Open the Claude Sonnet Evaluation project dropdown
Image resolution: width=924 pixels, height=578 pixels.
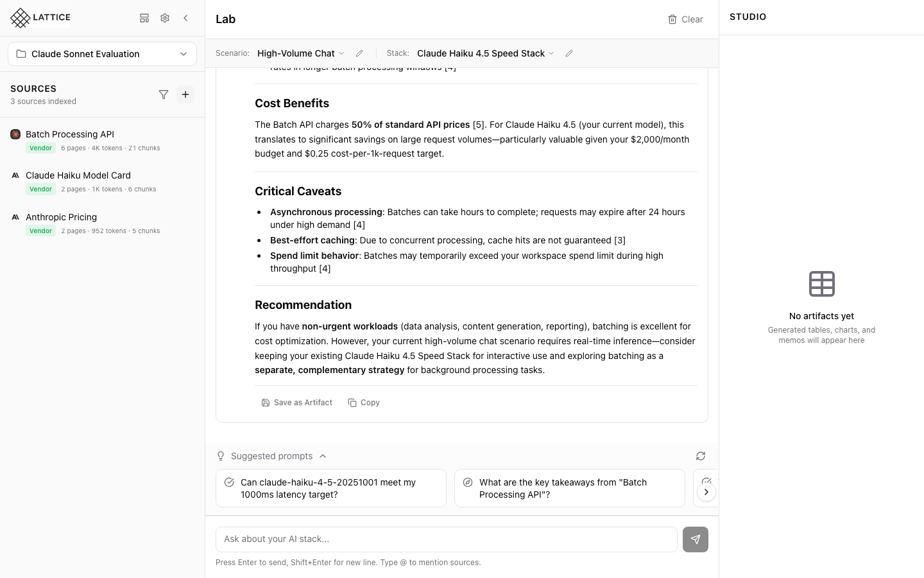(x=102, y=54)
